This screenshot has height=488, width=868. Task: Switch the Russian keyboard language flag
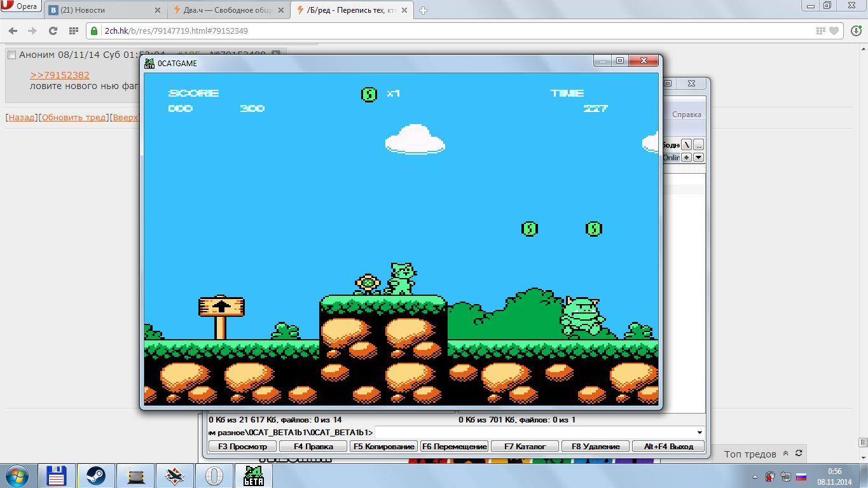801,477
